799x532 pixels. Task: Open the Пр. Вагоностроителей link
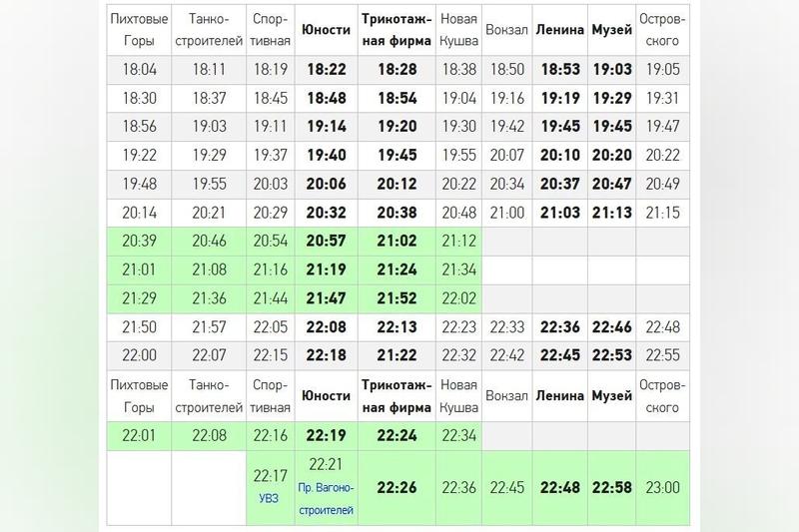pos(326,496)
